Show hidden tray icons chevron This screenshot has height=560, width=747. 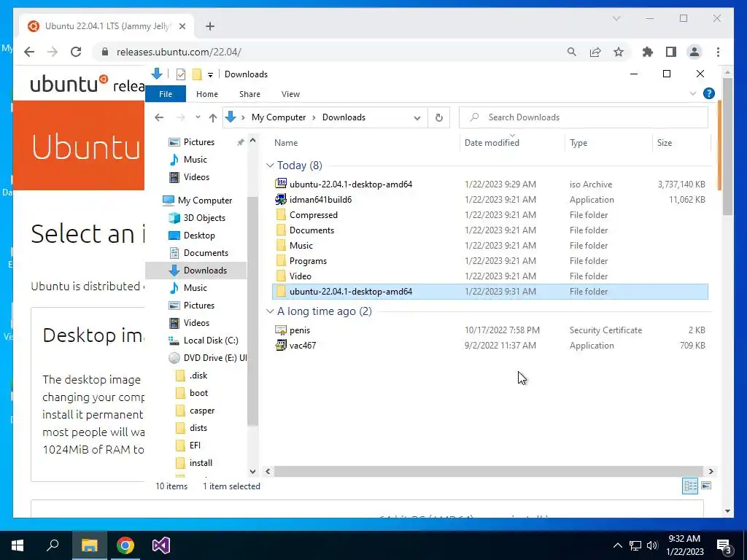point(617,545)
